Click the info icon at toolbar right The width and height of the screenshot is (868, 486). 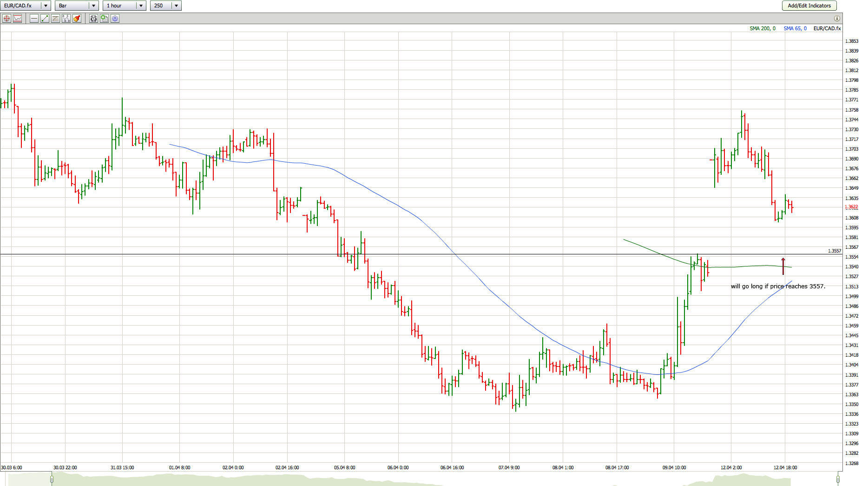pos(836,19)
